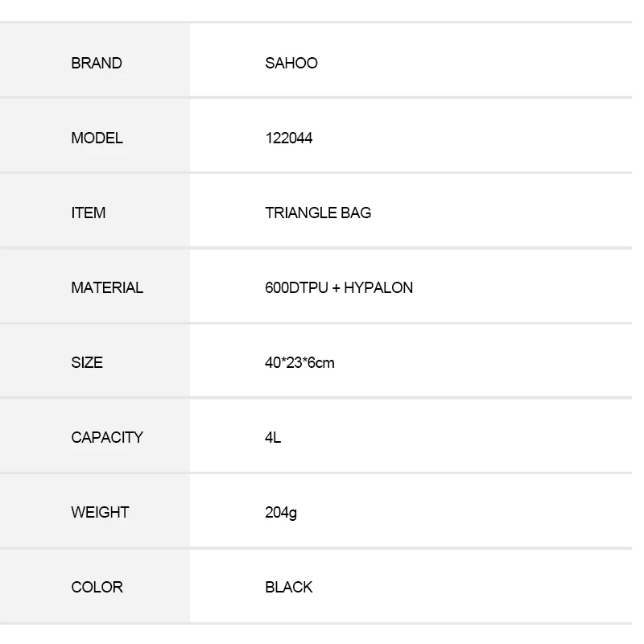Select the 600DTPU text
The image size is (644, 644).
(296, 288)
